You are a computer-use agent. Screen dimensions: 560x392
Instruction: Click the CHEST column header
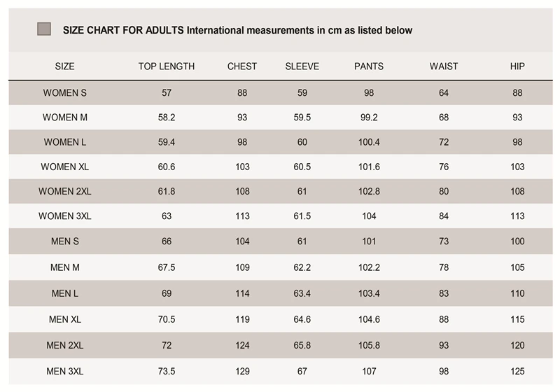click(x=242, y=66)
